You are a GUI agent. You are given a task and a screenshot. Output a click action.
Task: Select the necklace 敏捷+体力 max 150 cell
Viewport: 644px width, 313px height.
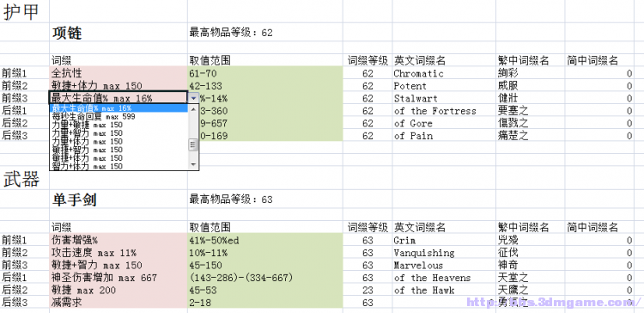pos(118,86)
